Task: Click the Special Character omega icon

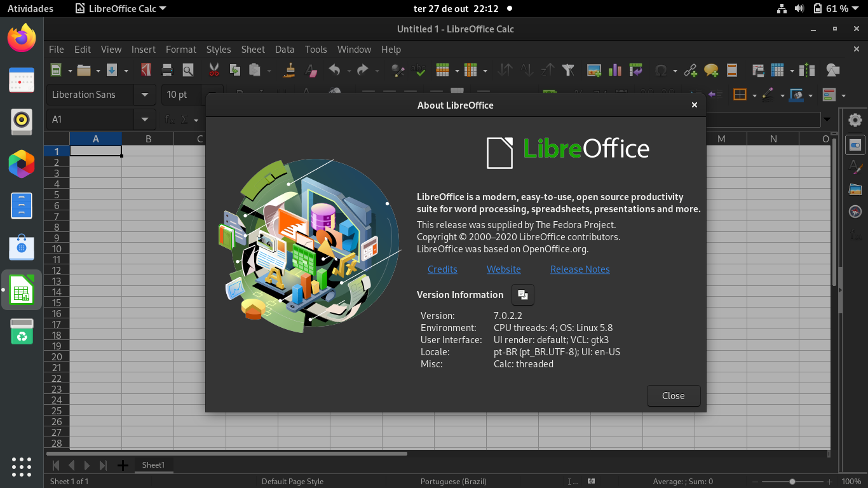Action: coord(661,71)
